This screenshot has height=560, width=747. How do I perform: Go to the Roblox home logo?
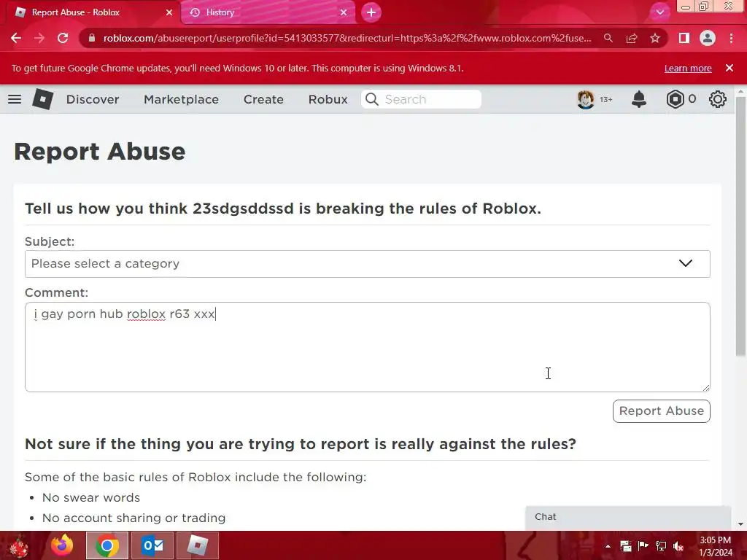coord(42,99)
